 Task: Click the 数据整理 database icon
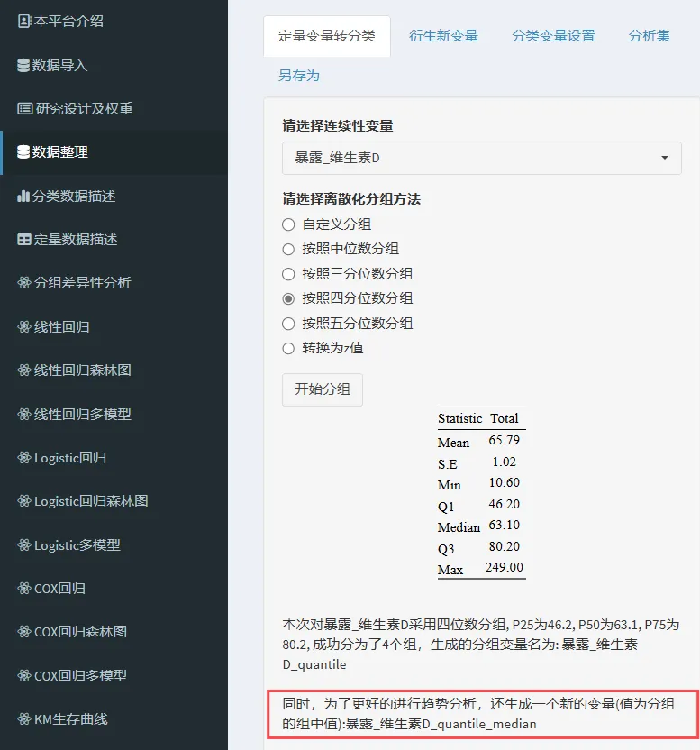coord(23,152)
